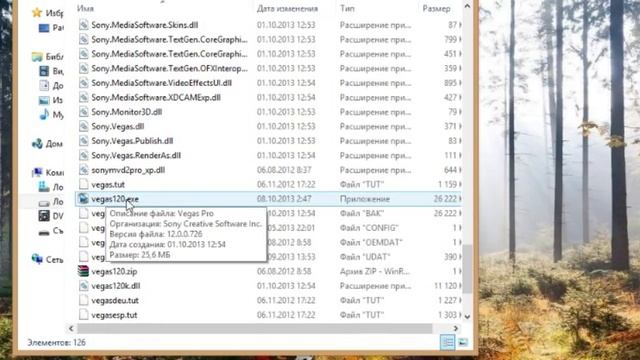Open the Video library icon in the sidebar
Viewport: 640px width, 360px height.
44,71
